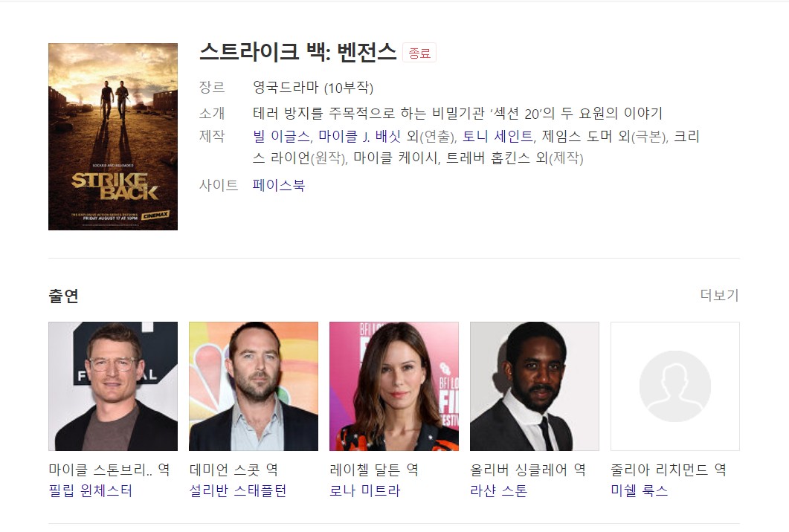
Task: Open photo of 필립 윈체스터
Action: point(113,386)
